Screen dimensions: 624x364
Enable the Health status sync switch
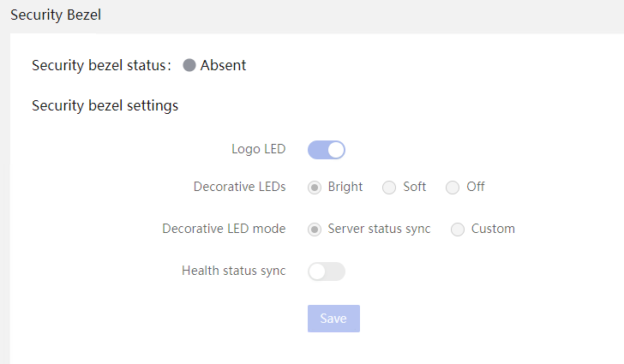(x=327, y=272)
